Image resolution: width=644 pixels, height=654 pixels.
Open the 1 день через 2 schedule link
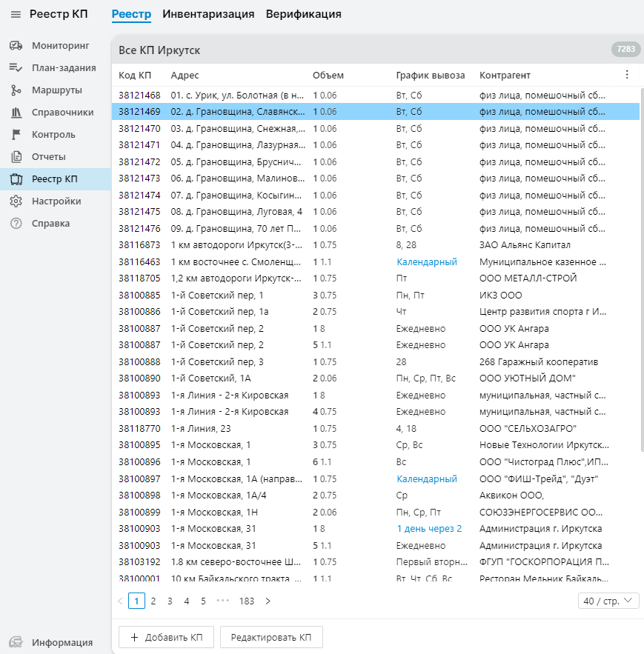point(429,529)
